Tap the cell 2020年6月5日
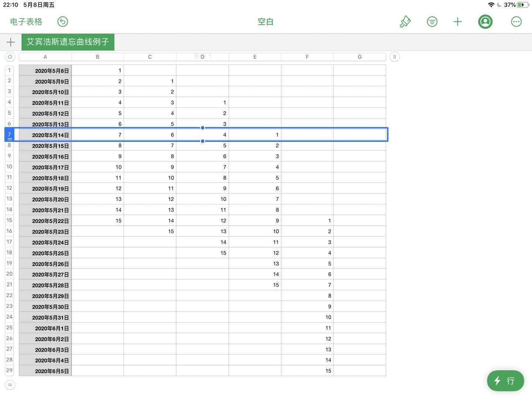Viewport: 532px width, 399px height. [45, 371]
